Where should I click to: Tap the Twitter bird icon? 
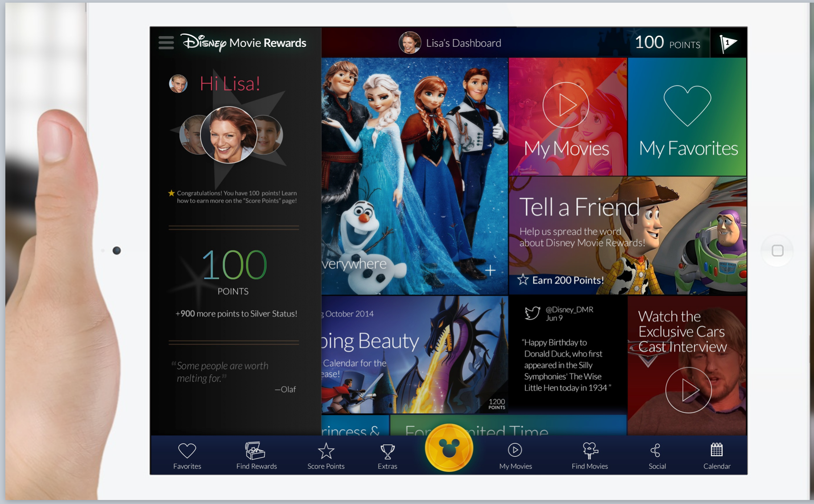(x=533, y=313)
